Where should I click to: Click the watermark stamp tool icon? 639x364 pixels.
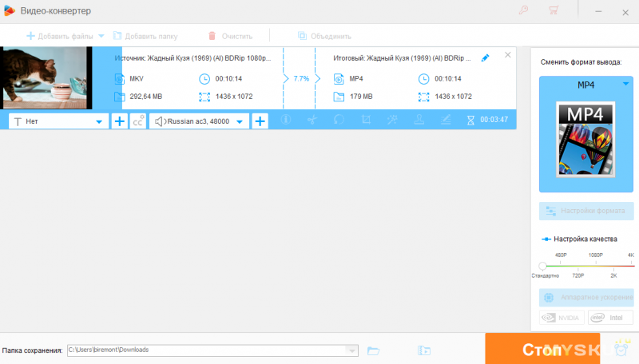coord(418,121)
